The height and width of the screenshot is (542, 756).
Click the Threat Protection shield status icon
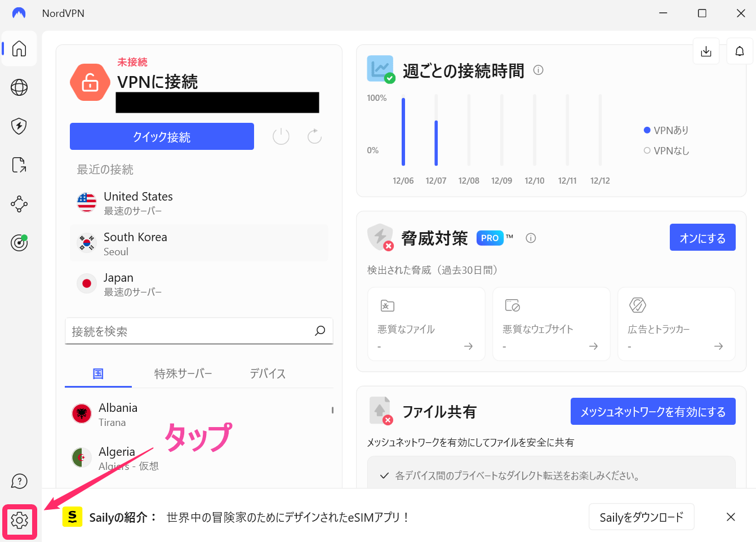[x=380, y=237]
